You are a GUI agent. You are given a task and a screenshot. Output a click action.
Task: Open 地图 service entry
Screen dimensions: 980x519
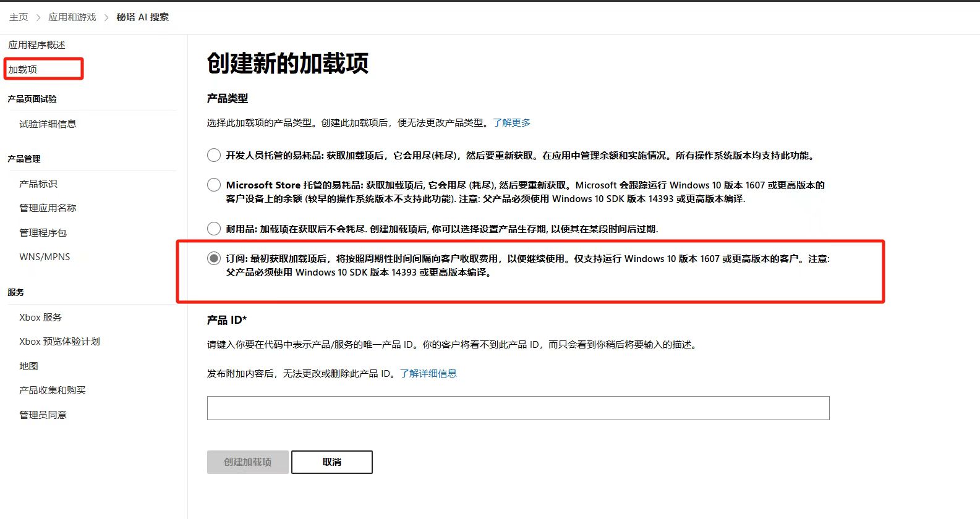28,366
